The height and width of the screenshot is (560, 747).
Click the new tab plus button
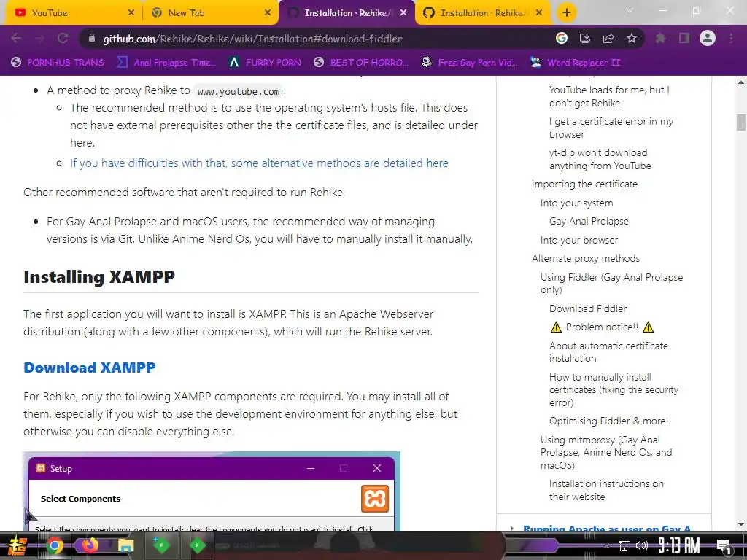tap(566, 13)
